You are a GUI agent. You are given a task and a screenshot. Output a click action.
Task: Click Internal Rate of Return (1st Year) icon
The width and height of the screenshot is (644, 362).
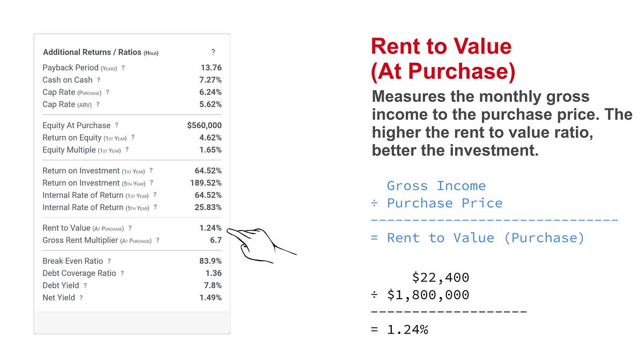(156, 195)
